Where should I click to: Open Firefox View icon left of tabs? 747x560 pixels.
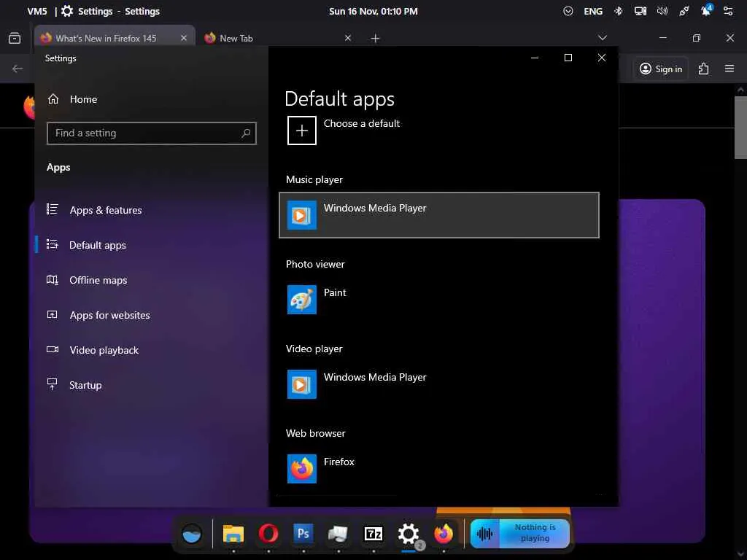click(15, 38)
